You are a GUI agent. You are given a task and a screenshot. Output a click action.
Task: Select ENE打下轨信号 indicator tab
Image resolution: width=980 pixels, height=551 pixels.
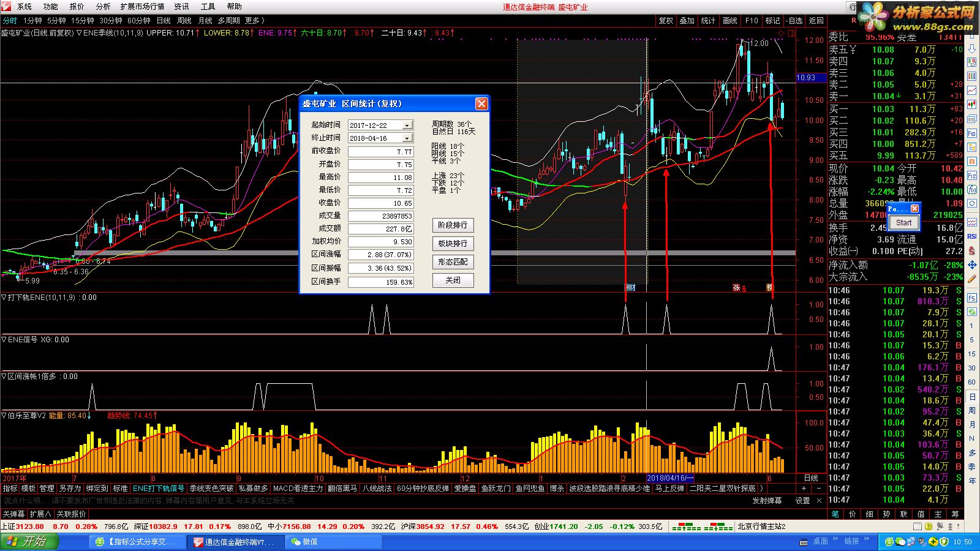(159, 489)
